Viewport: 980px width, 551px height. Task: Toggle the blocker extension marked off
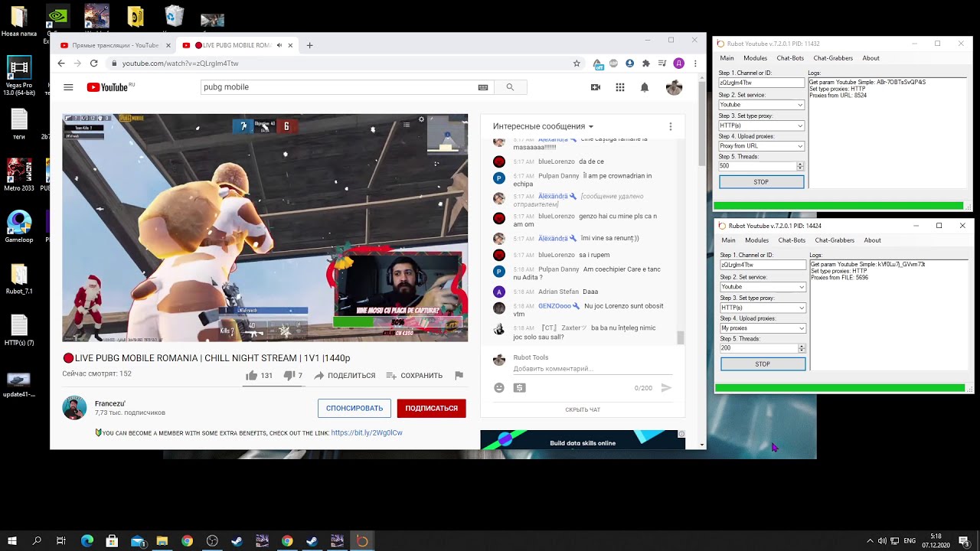597,64
